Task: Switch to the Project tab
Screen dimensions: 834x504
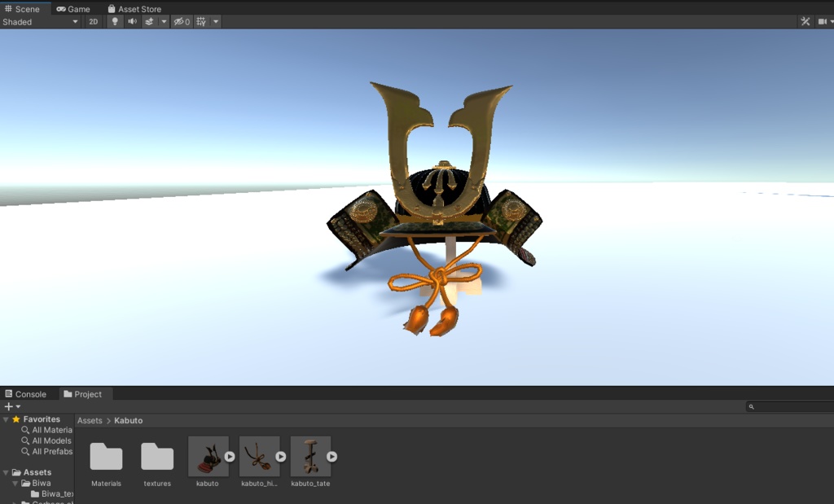Action: [83, 394]
